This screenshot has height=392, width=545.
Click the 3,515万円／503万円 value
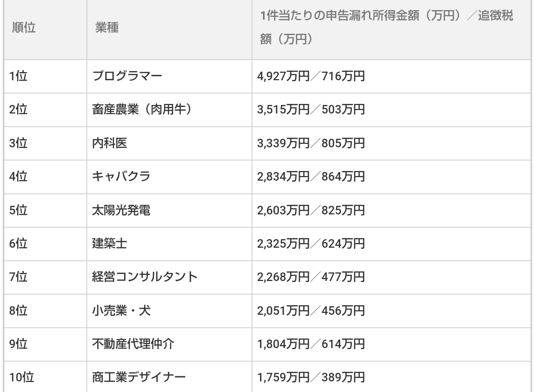[x=311, y=110]
